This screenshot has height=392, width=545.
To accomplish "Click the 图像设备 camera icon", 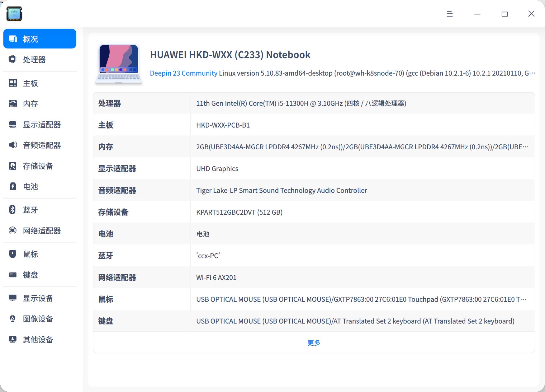I will click(x=12, y=319).
